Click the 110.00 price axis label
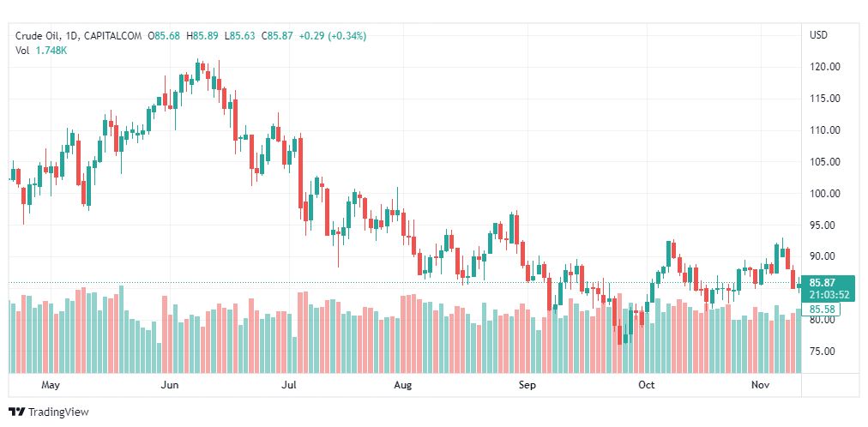 [824, 130]
